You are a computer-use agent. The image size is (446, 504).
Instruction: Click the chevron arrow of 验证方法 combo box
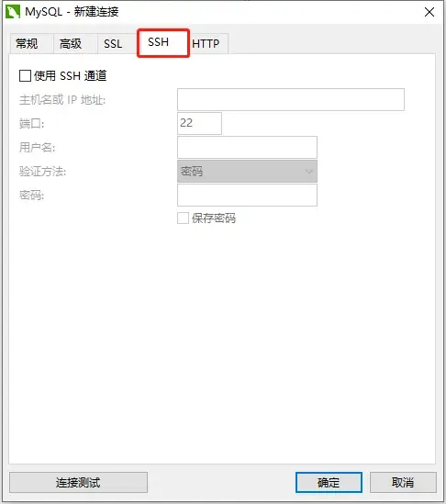[x=308, y=172]
